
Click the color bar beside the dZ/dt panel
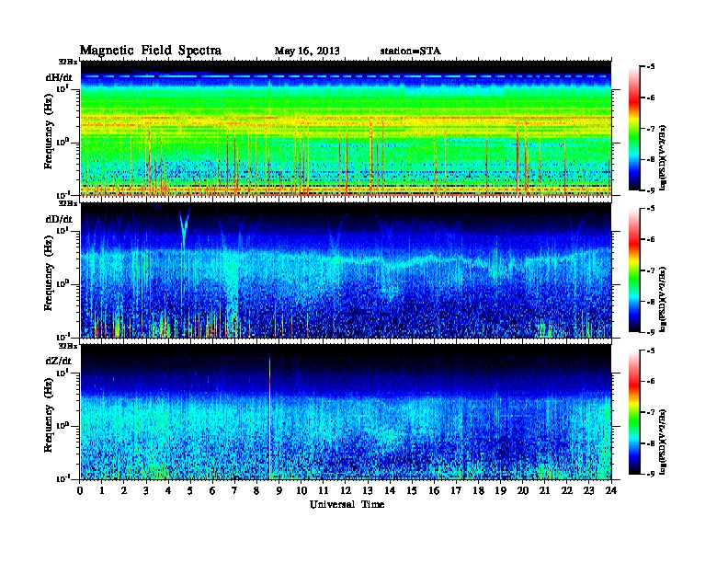pos(634,412)
